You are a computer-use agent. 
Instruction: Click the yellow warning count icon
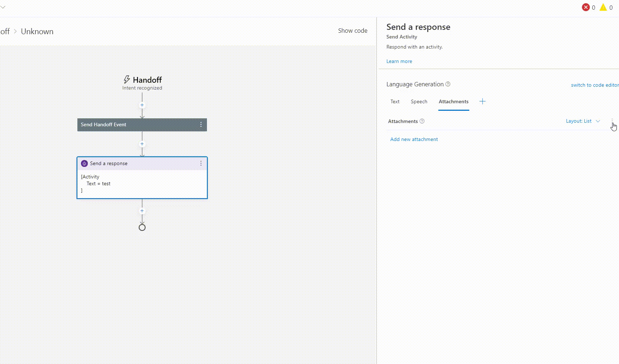pos(603,7)
